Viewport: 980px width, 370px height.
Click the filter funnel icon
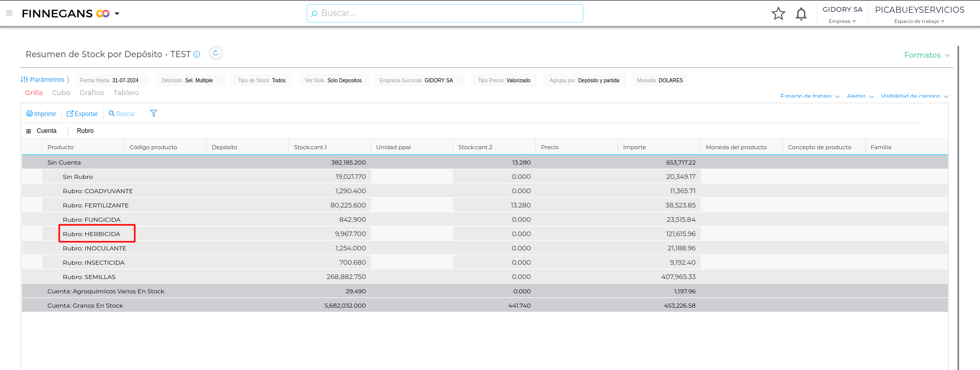pos(154,113)
